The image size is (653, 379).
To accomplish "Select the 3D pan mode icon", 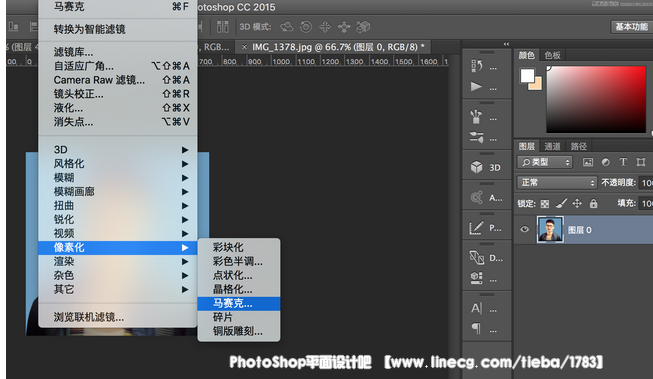I will point(325,27).
